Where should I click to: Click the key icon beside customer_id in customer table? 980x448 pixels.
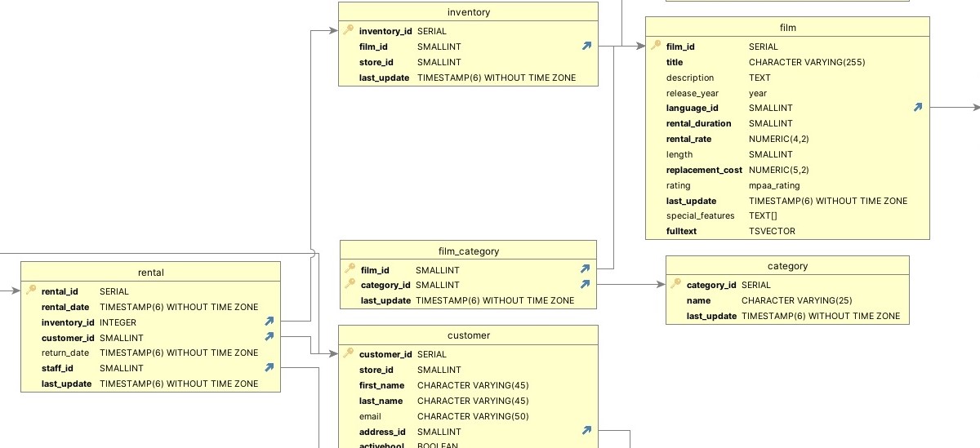349,353
